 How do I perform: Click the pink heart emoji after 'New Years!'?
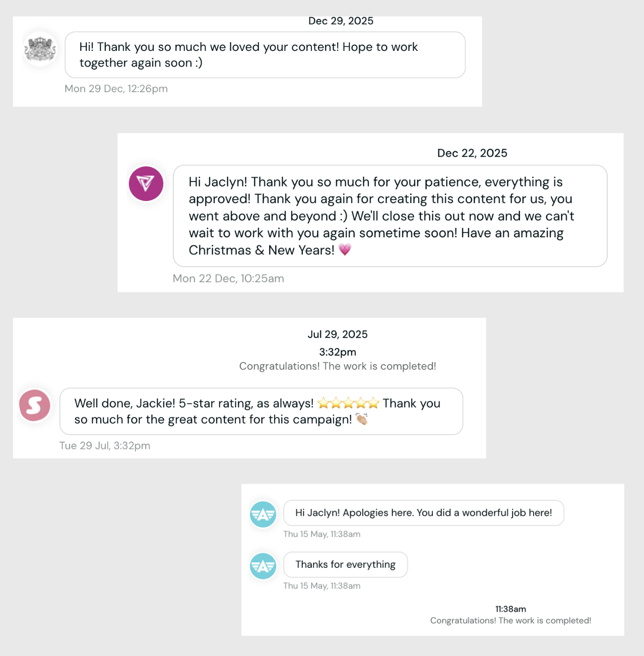(345, 250)
